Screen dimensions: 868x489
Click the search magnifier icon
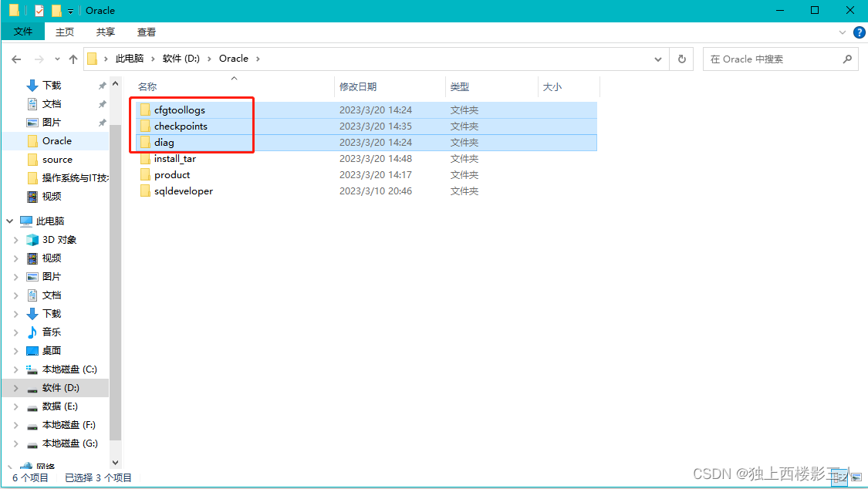[x=847, y=59]
